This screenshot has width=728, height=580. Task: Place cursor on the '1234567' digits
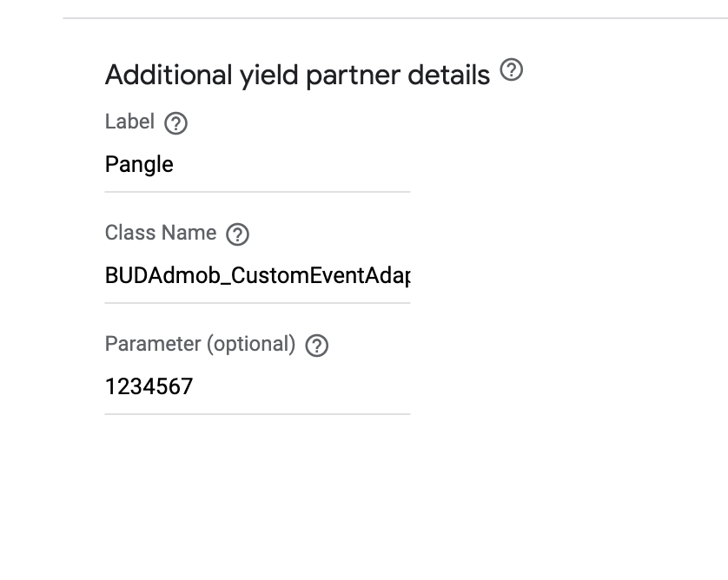tap(149, 387)
